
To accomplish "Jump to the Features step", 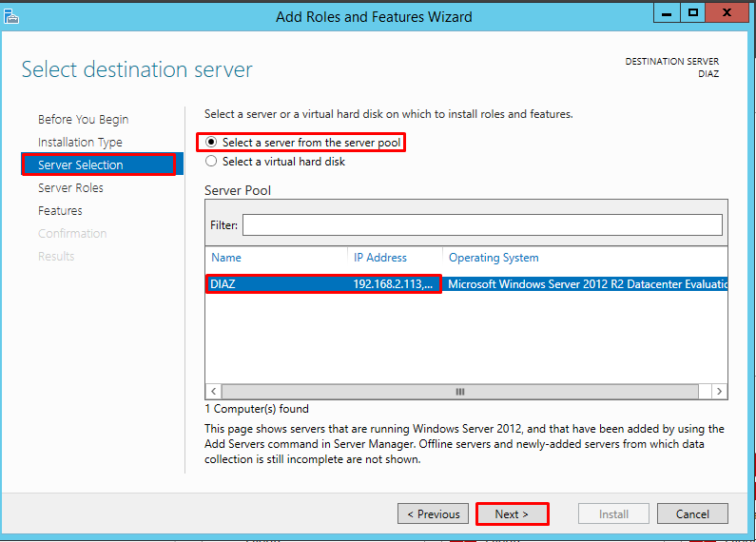I will [x=60, y=211].
